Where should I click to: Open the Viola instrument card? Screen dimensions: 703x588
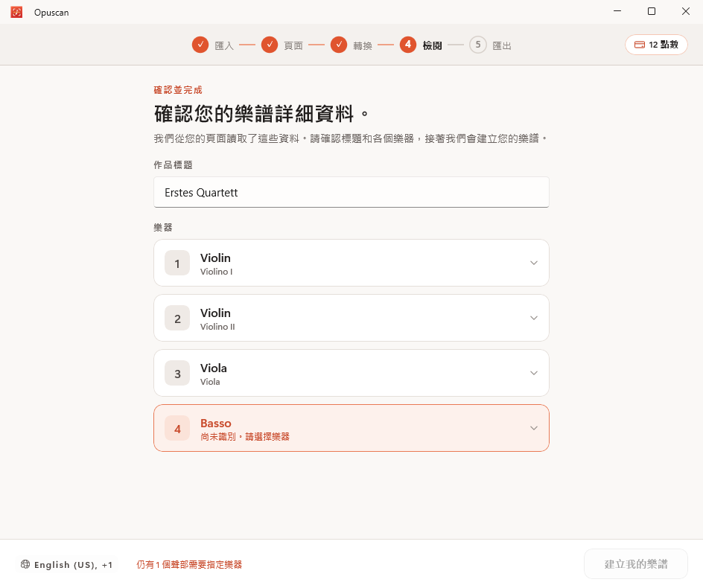[x=351, y=374]
